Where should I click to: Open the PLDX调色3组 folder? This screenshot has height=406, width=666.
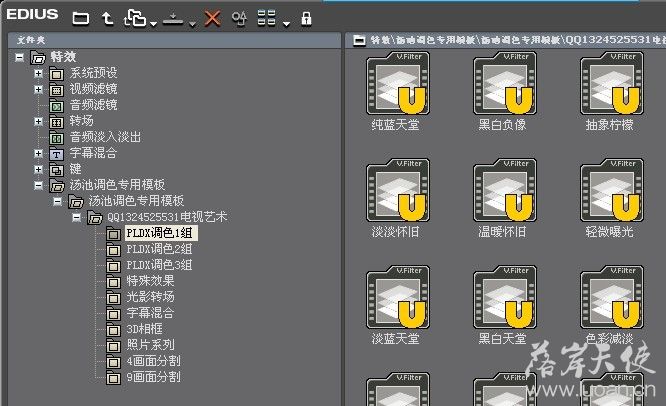(159, 265)
